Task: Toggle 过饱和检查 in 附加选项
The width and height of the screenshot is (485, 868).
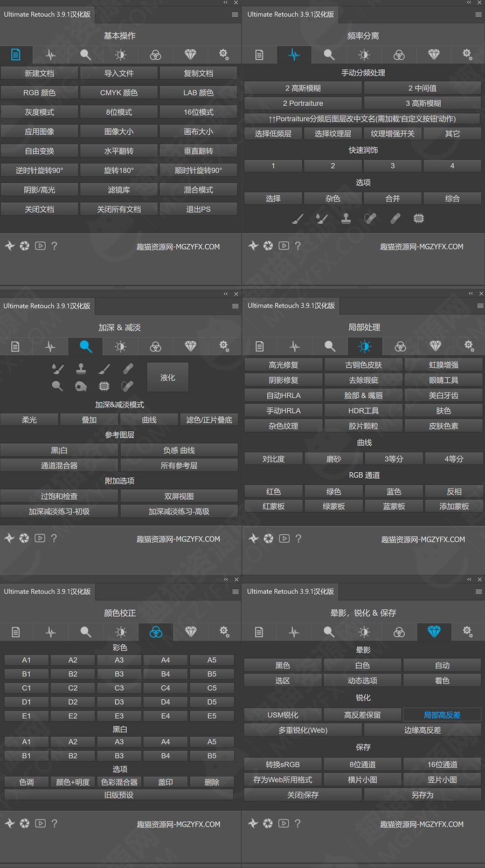Action: 59,496
